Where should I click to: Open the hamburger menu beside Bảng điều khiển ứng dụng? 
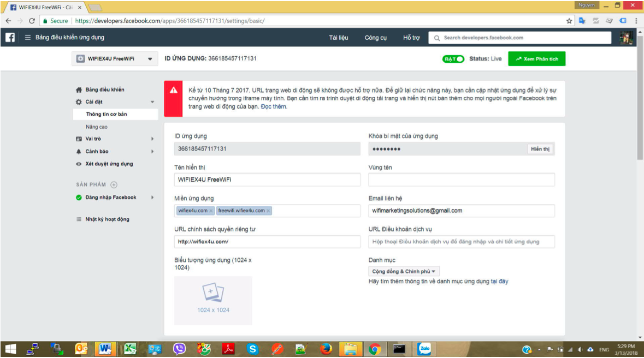[x=27, y=37]
